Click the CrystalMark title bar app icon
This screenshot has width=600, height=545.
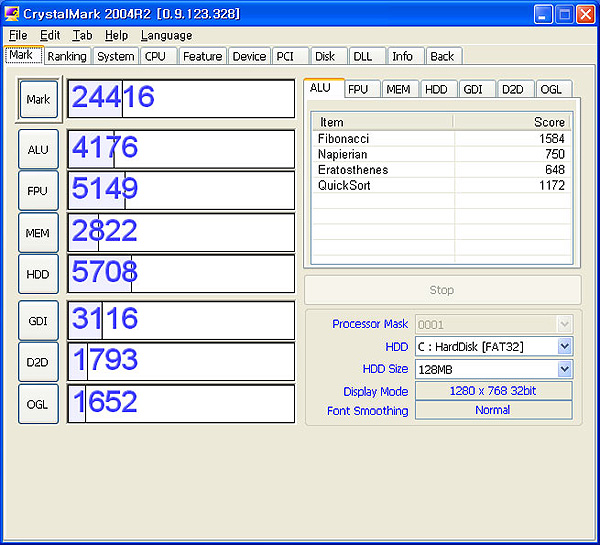tap(11, 14)
